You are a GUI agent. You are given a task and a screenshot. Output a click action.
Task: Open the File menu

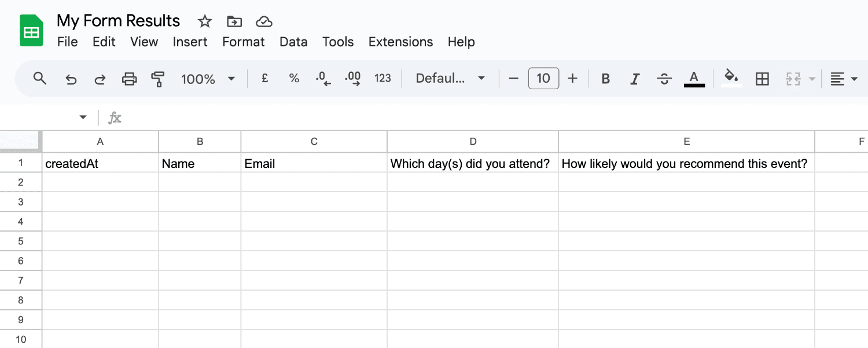pyautogui.click(x=67, y=42)
